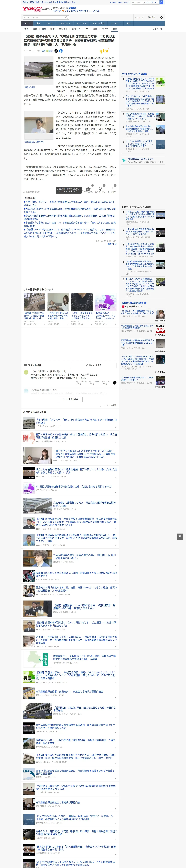
Task: Open article 「手術放棄」「パワハラ」「セクハラ」東京医科大
Action: pyautogui.click(x=76, y=421)
